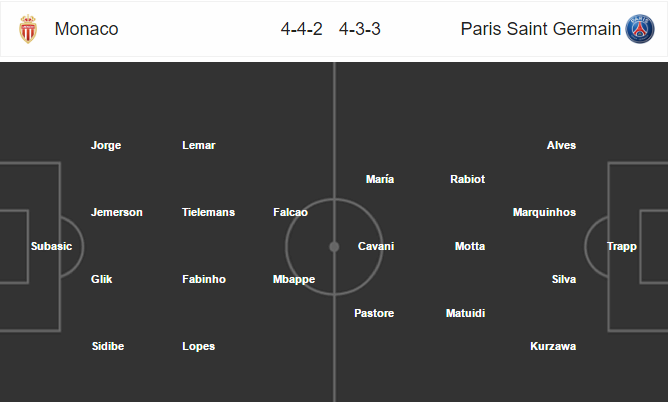The image size is (669, 402).
Task: Click the Paris Saint Germain crest icon
Action: (x=640, y=29)
